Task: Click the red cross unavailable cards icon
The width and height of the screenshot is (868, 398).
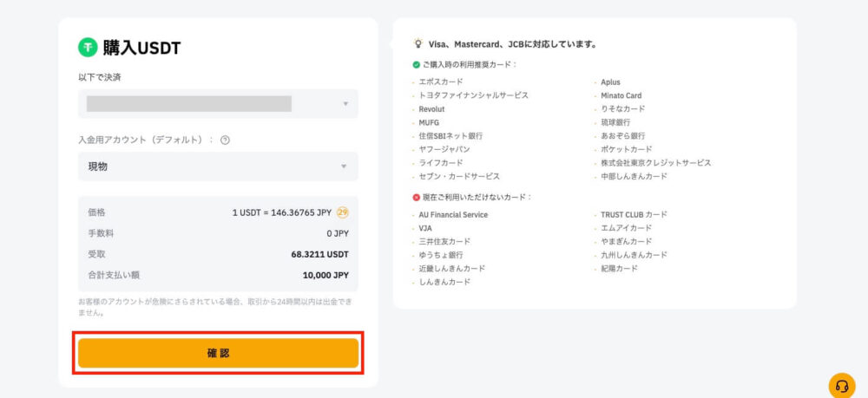Action: tap(417, 198)
